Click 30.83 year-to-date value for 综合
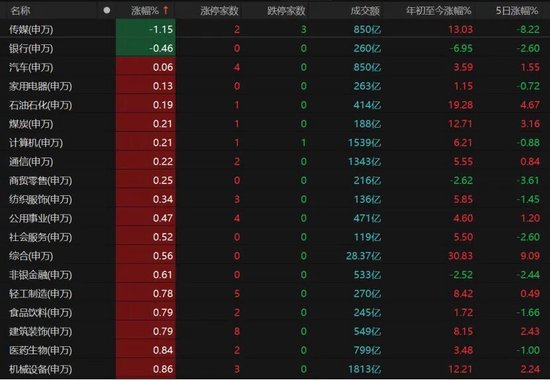 pos(460,256)
